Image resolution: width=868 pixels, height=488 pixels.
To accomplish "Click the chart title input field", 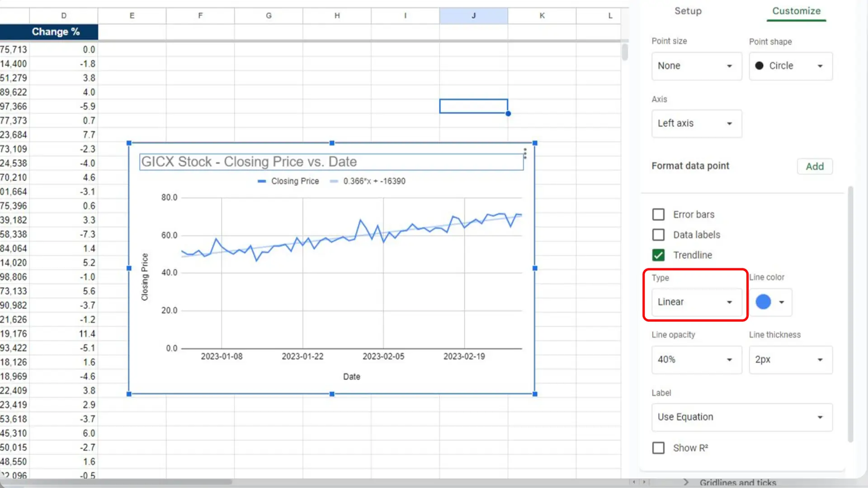I will [x=331, y=161].
